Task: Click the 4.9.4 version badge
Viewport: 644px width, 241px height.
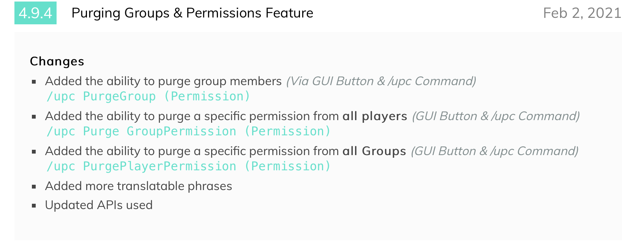Action: (35, 13)
